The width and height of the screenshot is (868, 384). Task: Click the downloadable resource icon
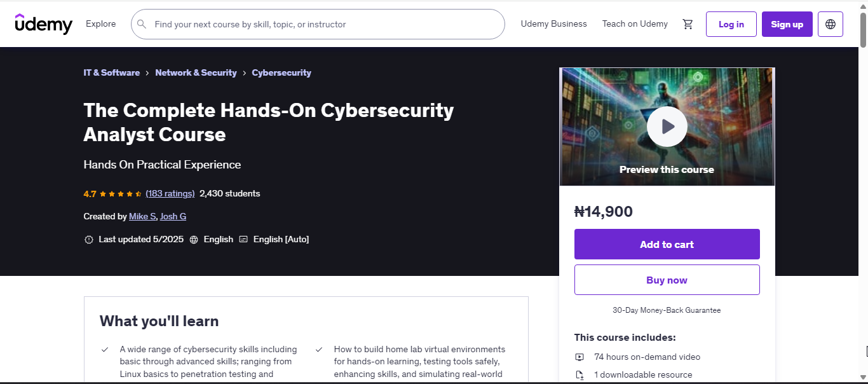[x=580, y=375]
